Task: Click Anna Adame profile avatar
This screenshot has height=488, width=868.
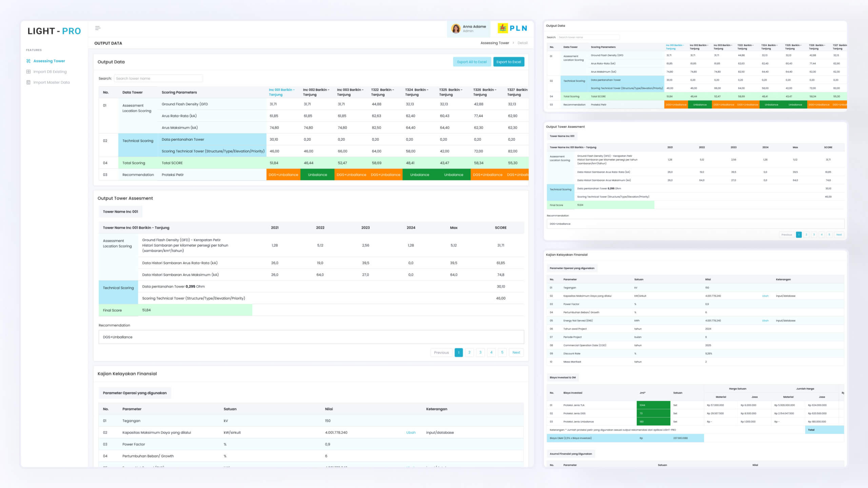Action: click(456, 28)
